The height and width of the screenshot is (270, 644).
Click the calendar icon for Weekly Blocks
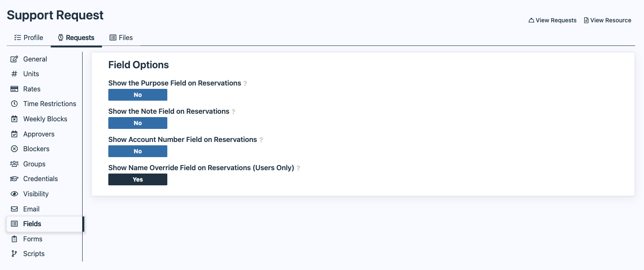[x=14, y=119]
